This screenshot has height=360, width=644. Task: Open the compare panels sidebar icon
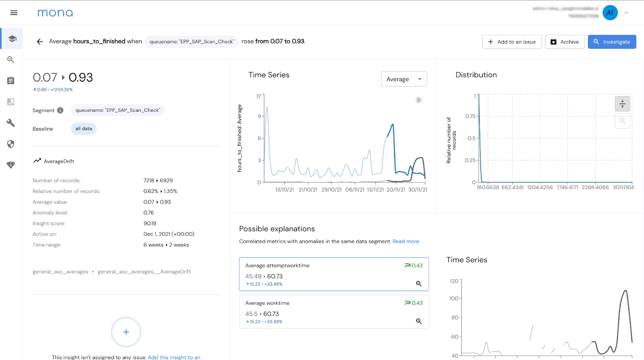11,102
